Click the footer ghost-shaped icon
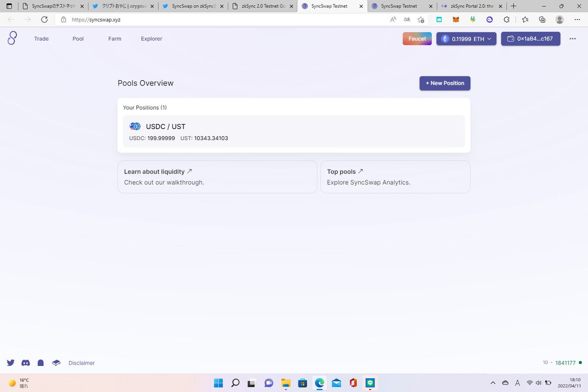 click(41, 363)
